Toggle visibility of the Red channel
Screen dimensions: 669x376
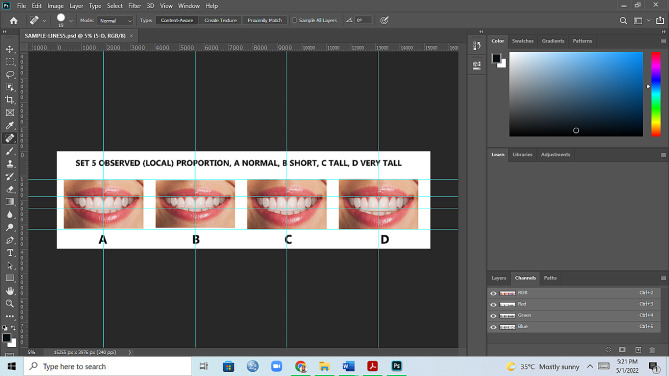(493, 304)
